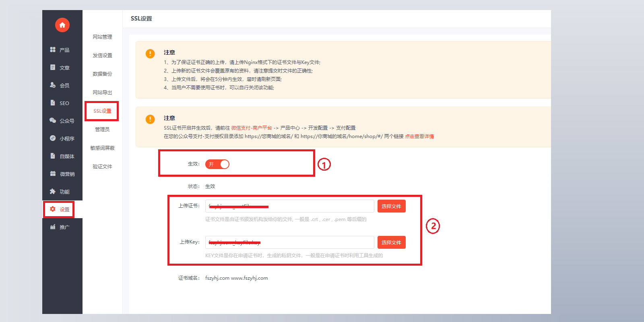The height and width of the screenshot is (322, 644).
Task: Go to 发信设置 submenu
Action: click(102, 56)
